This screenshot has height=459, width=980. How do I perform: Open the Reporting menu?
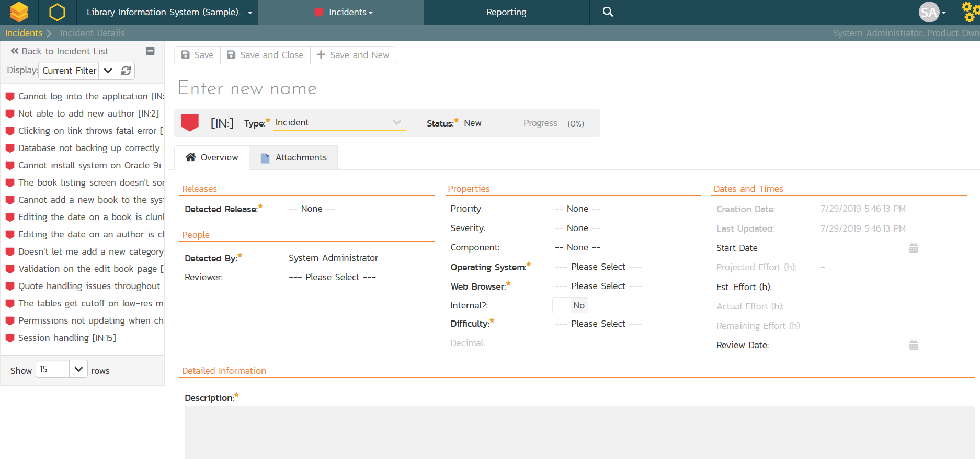tap(506, 12)
